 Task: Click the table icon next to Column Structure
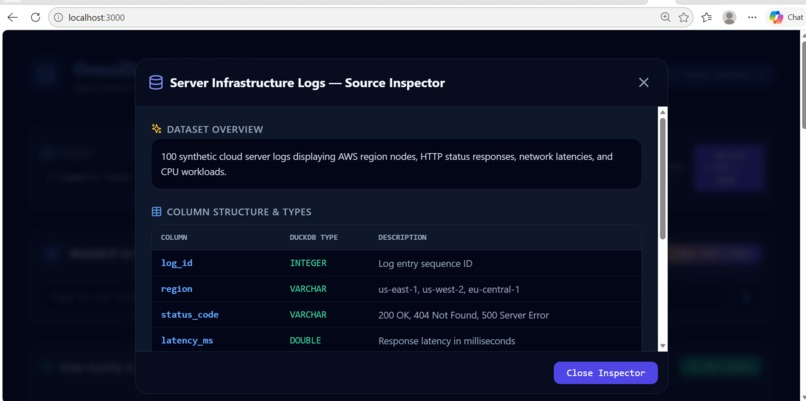pos(157,212)
